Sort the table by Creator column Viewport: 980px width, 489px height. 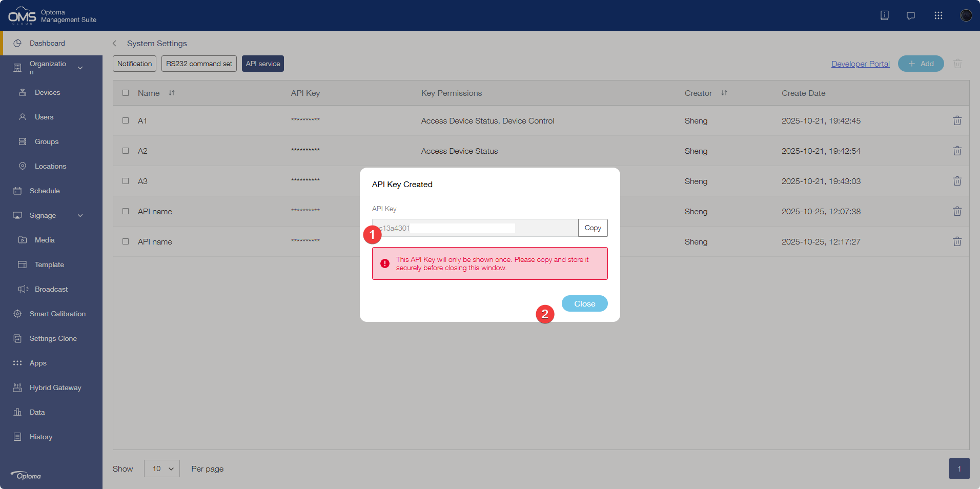(724, 93)
